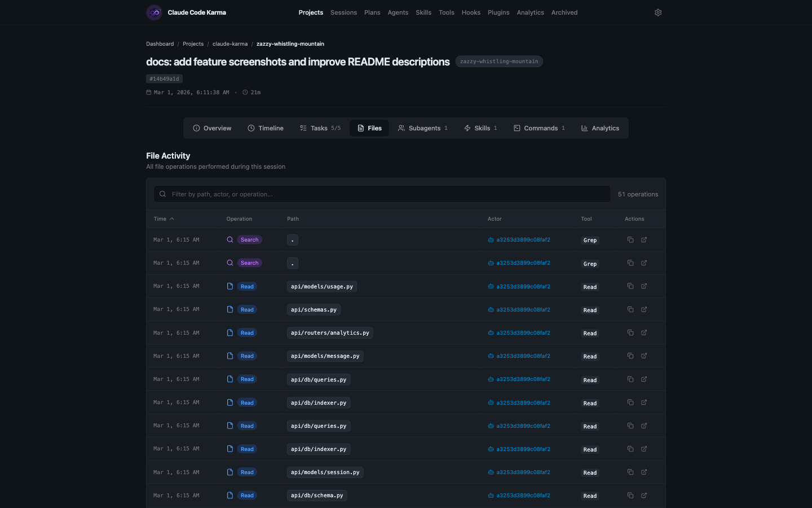Click the Actor column header

pos(495,219)
